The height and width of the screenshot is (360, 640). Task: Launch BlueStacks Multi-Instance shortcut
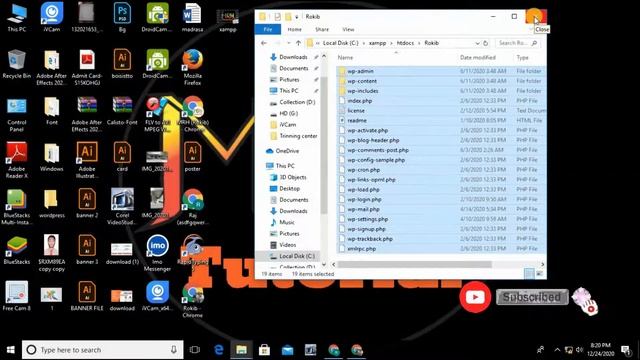(x=16, y=207)
